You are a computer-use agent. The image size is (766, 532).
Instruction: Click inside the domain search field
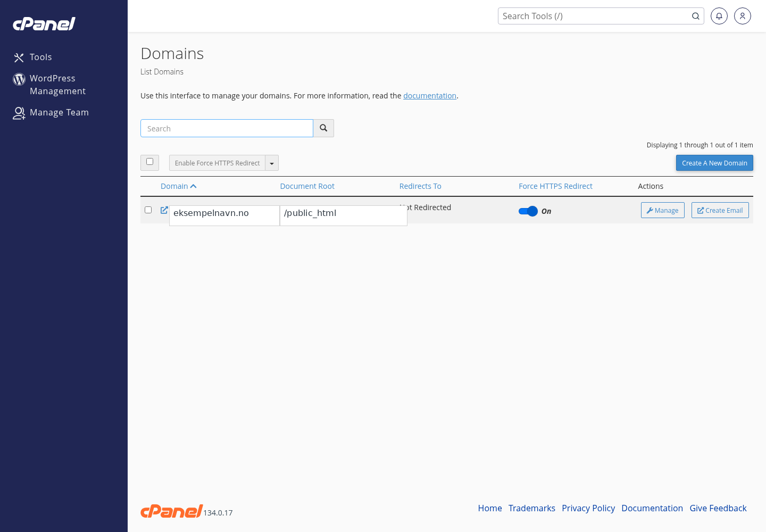coord(227,128)
